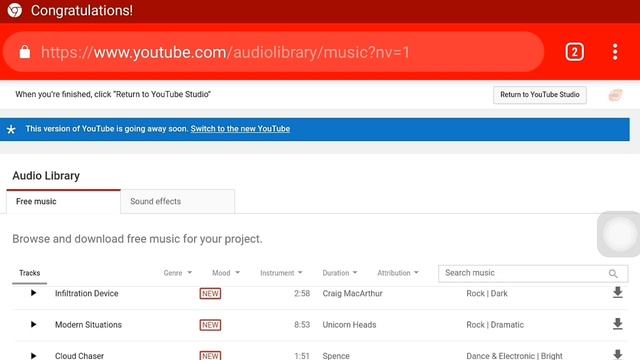Screen dimensions: 640x360
Task: Expand the Duration filter dropdown
Action: coord(340,273)
